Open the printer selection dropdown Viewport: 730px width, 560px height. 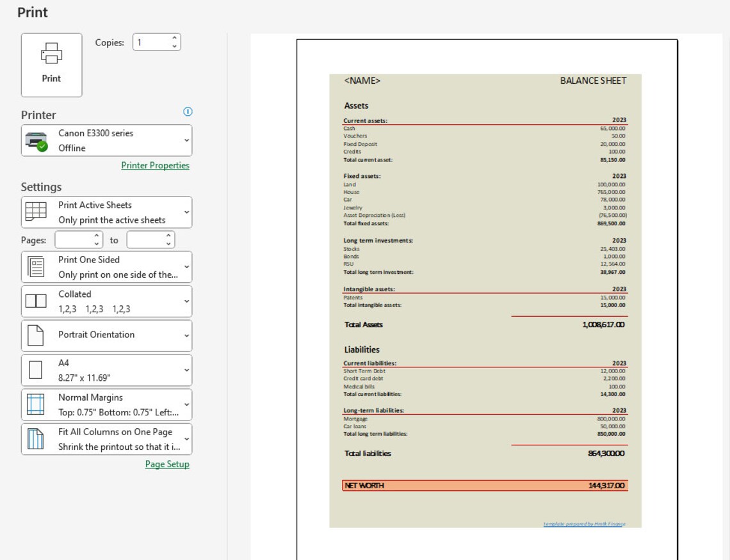186,140
